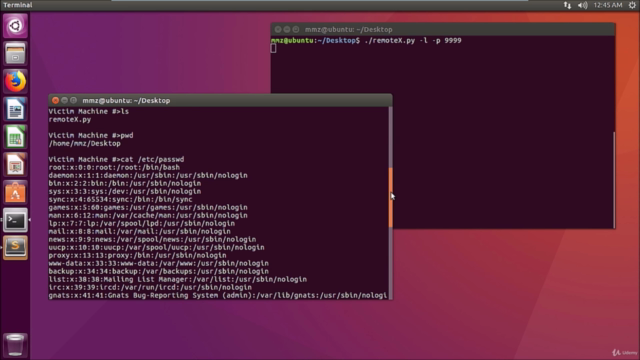Viewport: 640px width, 360px height.
Task: Open the Files manager in the dock
Action: [x=15, y=53]
